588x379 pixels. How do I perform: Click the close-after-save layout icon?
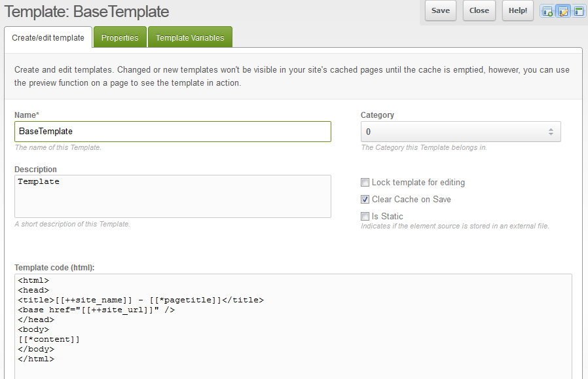pyautogui.click(x=579, y=11)
